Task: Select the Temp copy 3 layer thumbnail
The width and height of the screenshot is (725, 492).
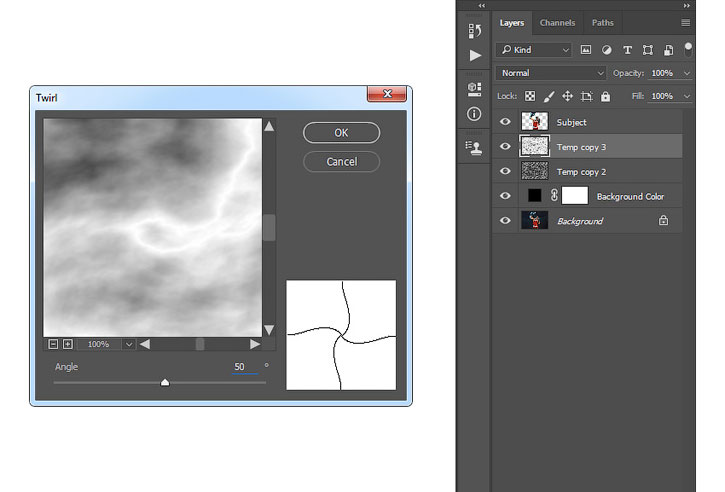Action: (x=535, y=146)
